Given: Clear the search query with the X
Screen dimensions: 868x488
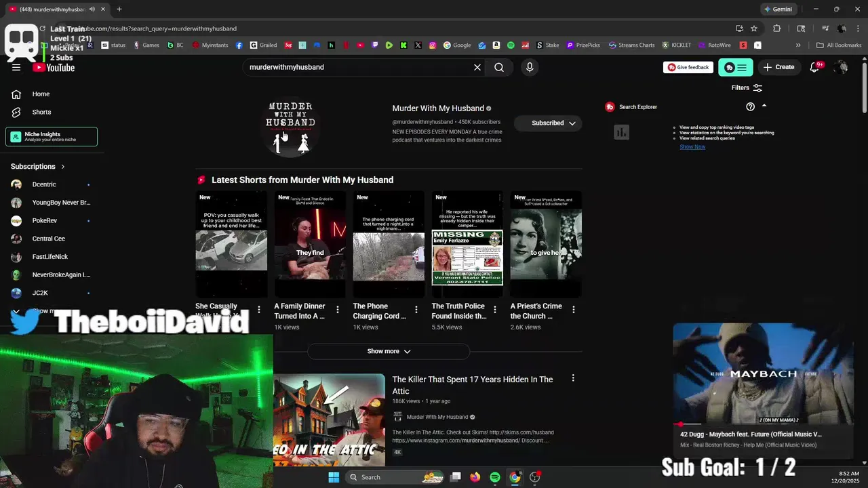Looking at the screenshot, I should pos(477,67).
